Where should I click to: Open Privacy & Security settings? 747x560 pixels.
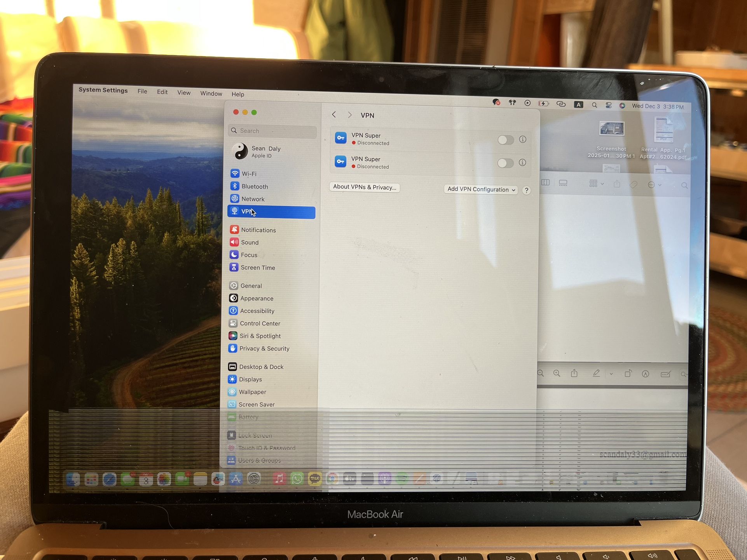(x=264, y=348)
